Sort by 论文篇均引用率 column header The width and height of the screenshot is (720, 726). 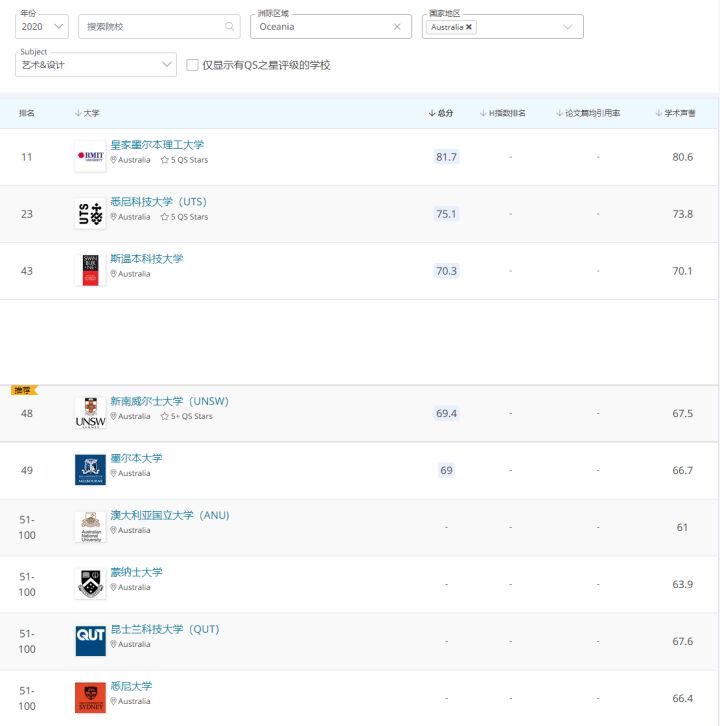pyautogui.click(x=588, y=113)
